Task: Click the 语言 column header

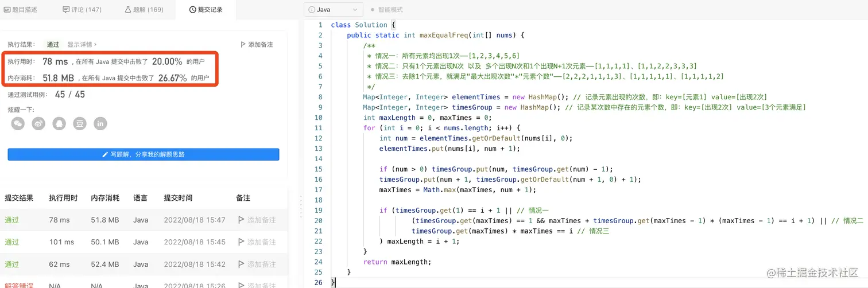Action: pos(140,198)
